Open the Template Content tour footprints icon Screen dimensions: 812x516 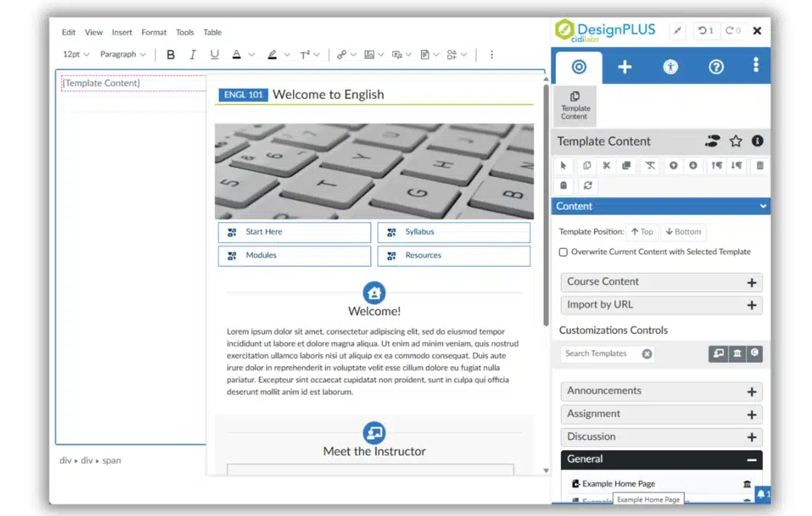click(713, 141)
